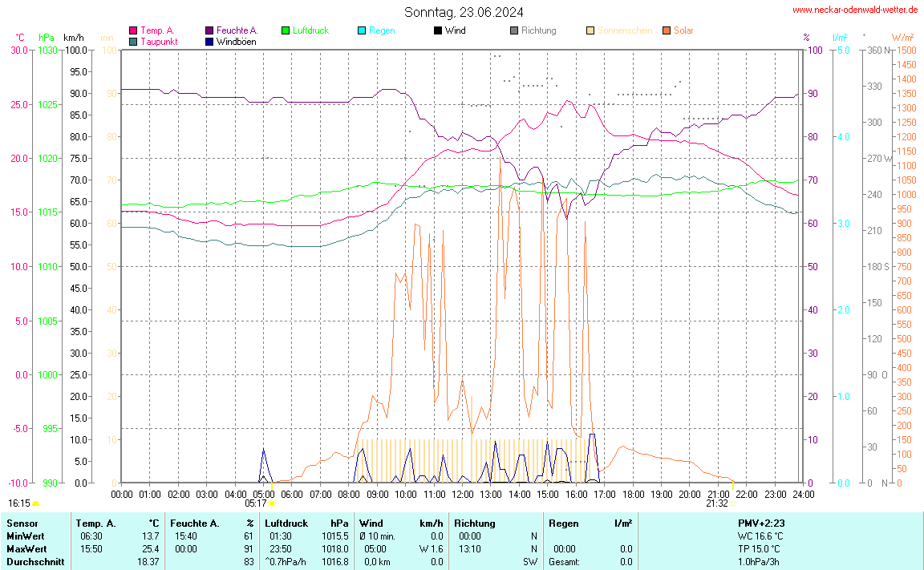Click the green Luftdruck legend square
This screenshot has height=570, width=924.
286,30
